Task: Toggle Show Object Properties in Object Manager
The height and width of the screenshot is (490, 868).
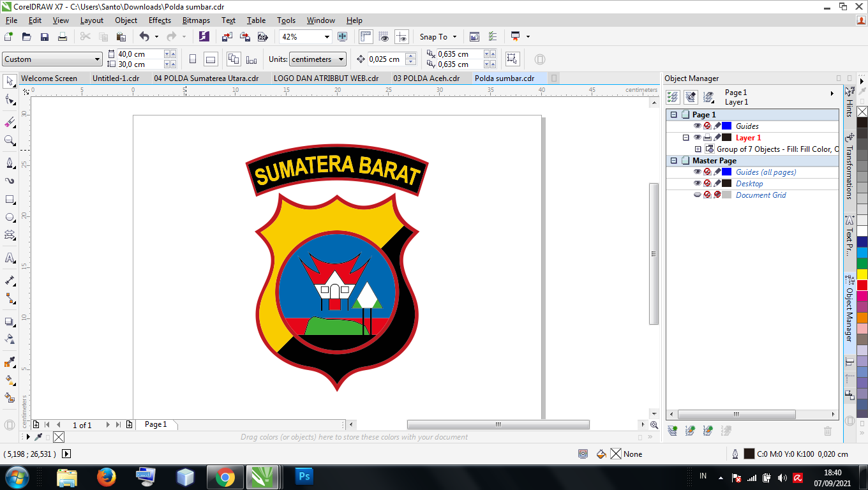Action: click(673, 97)
